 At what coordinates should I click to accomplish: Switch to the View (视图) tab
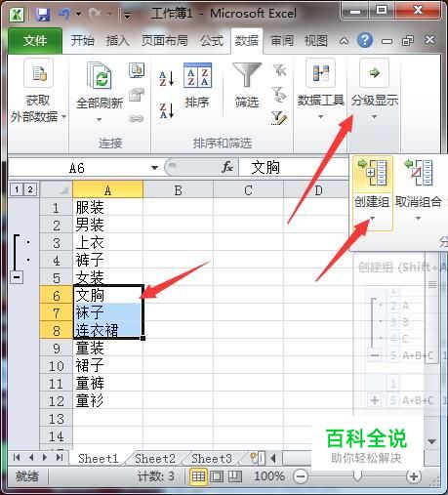[315, 41]
